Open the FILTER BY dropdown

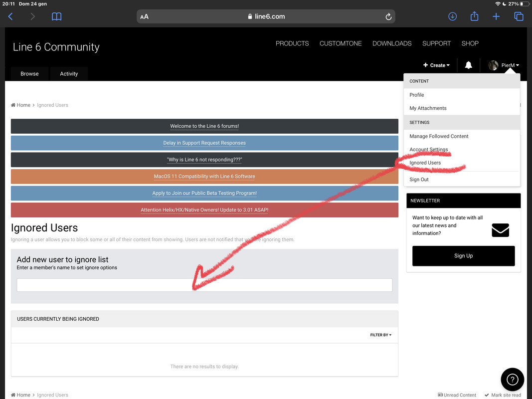tap(381, 335)
